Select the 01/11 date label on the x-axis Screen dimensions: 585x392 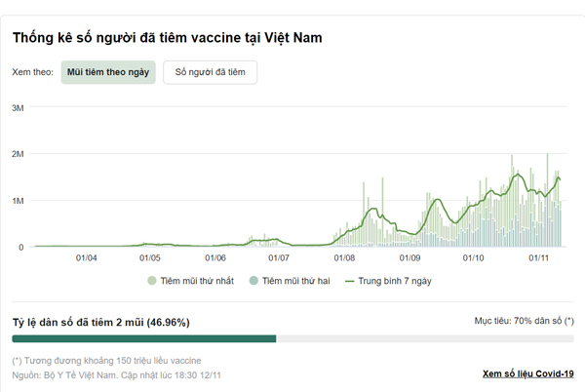(539, 258)
